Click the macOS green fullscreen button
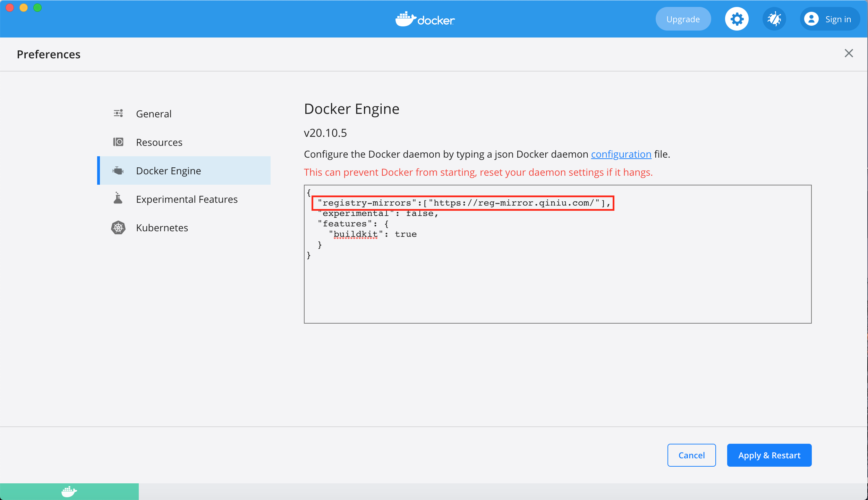 pos(37,7)
